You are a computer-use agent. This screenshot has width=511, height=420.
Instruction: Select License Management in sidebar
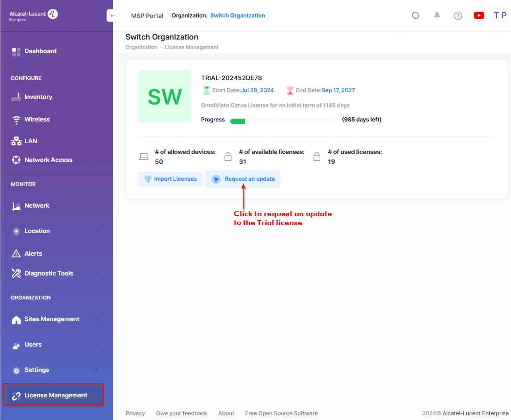(56, 396)
